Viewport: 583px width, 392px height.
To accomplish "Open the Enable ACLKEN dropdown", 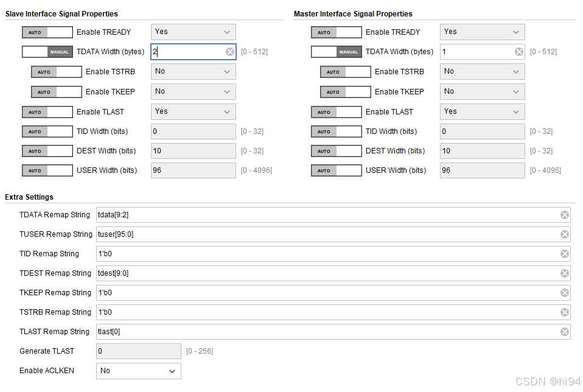I will pyautogui.click(x=139, y=371).
